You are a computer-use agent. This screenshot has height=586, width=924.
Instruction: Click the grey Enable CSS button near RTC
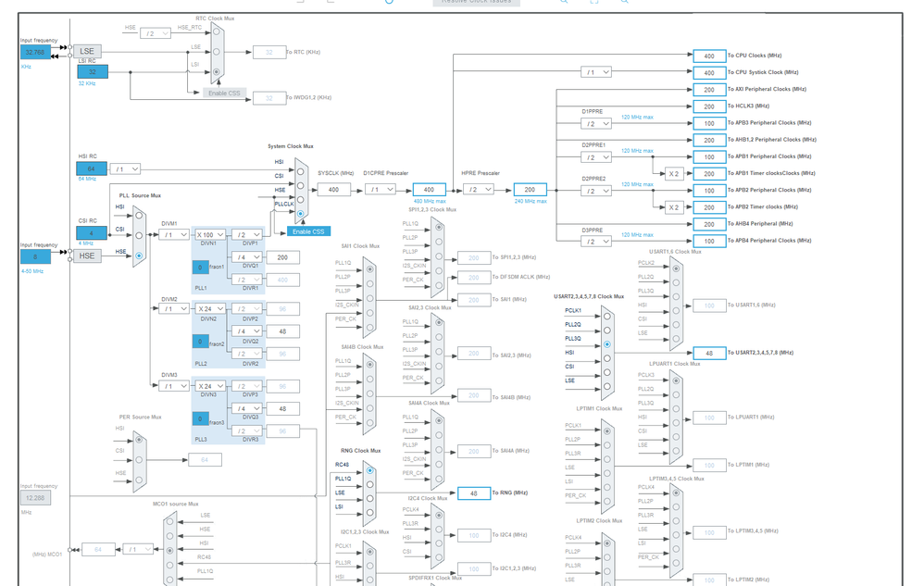point(224,94)
